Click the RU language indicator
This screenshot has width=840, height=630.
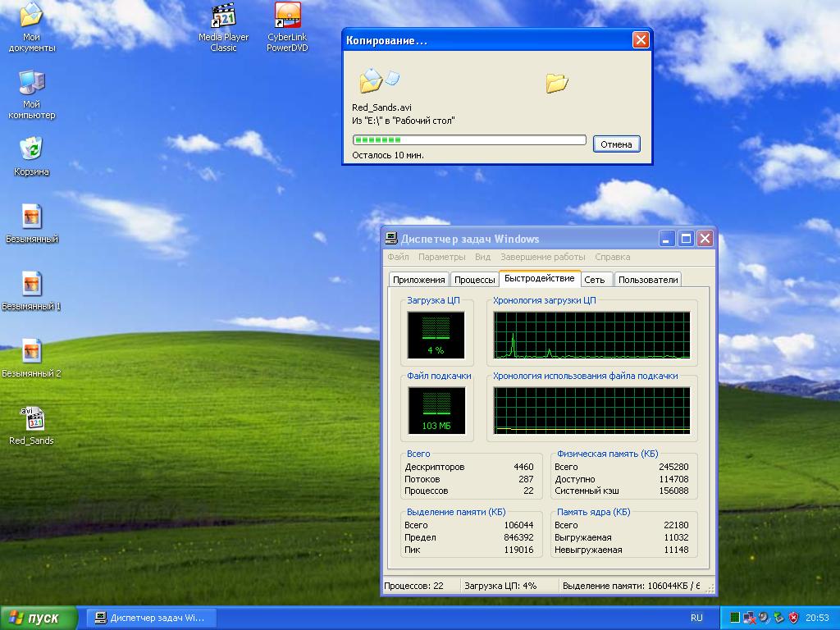pos(696,619)
